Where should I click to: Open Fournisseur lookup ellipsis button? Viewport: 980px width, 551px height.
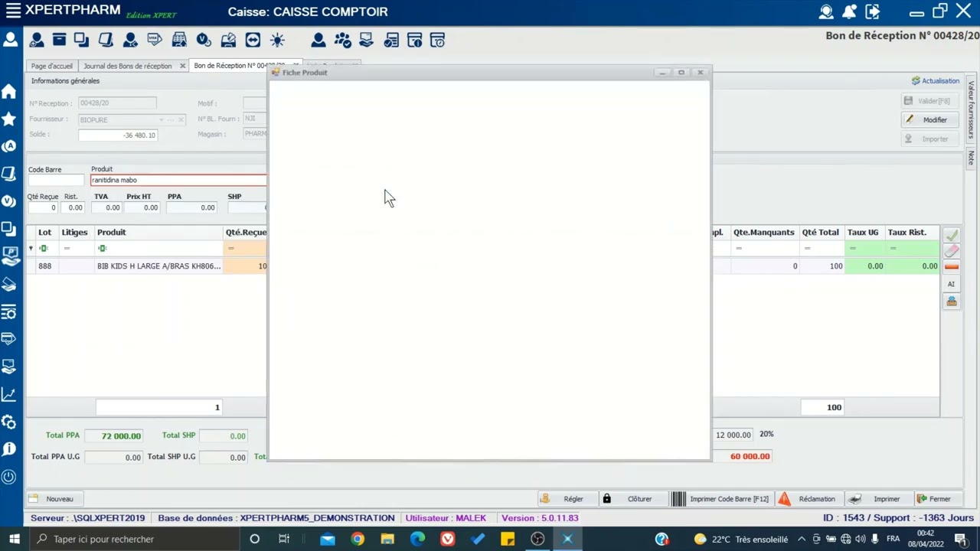(171, 119)
